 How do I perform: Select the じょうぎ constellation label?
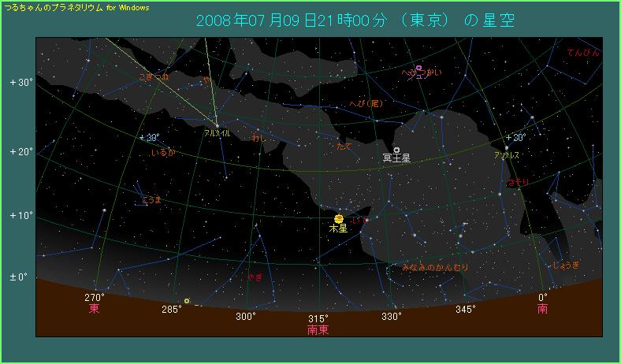click(x=566, y=265)
